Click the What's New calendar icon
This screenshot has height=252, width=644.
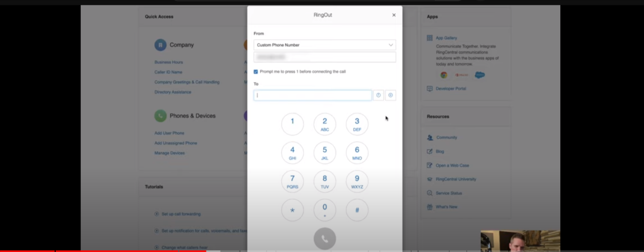pos(430,207)
